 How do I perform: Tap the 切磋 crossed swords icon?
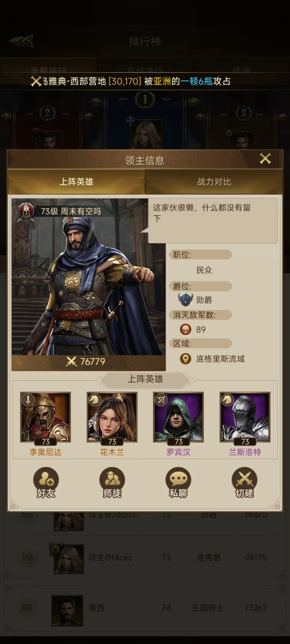pyautogui.click(x=244, y=482)
